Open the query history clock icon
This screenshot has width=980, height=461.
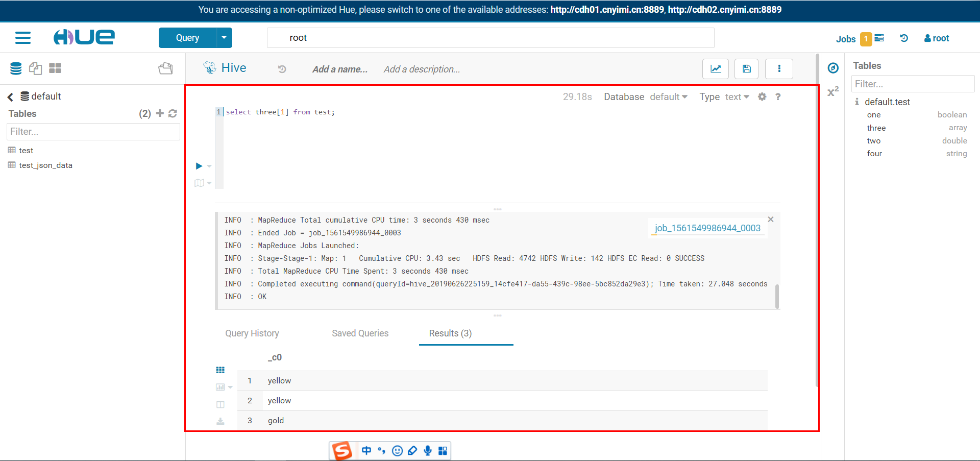[903, 38]
